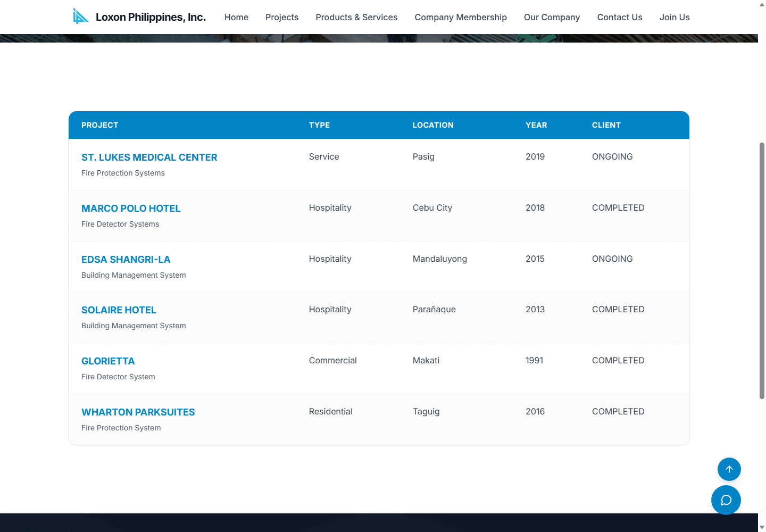Click 'Hospitality' in Marco Polo row
This screenshot has height=532, width=766.
(330, 207)
